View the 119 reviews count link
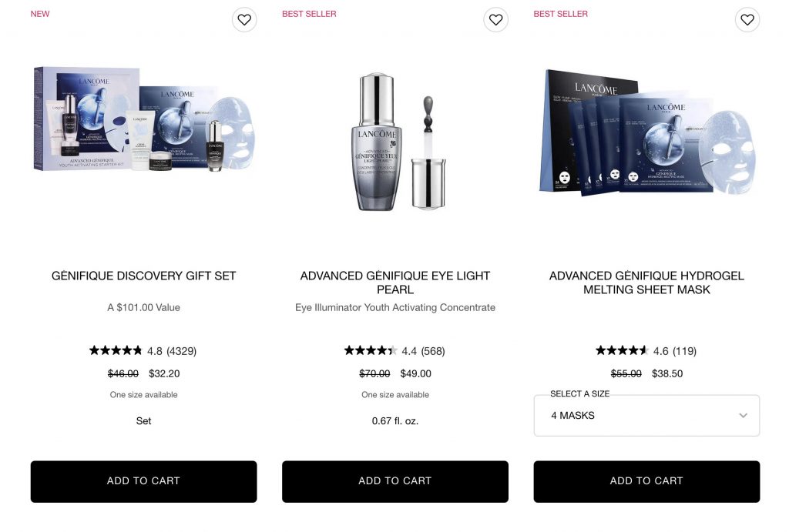 [x=685, y=351]
